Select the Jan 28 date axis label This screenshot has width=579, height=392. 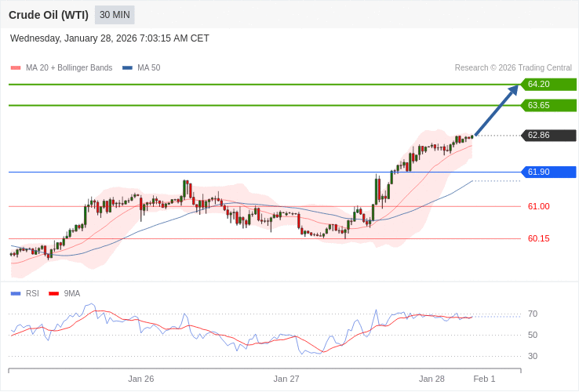(x=432, y=379)
